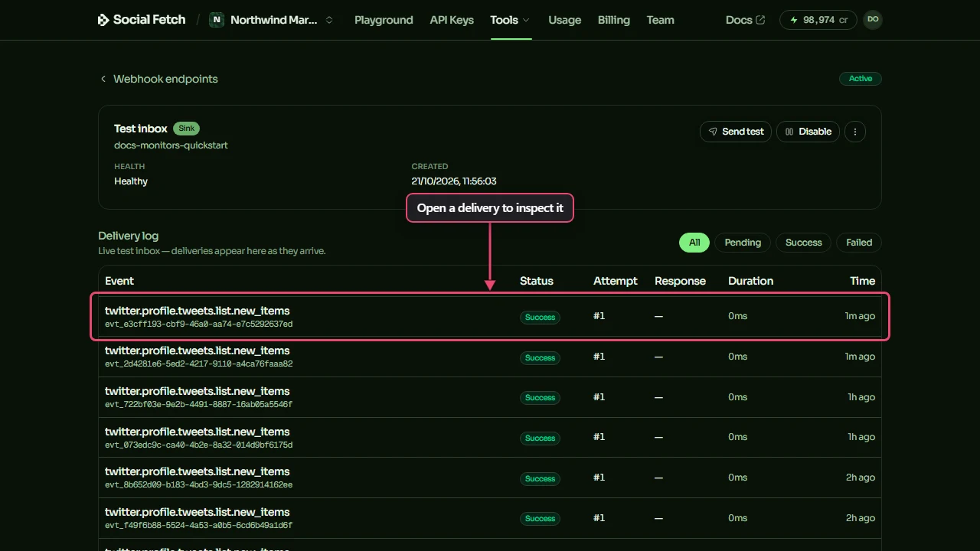Open delivery evt_722bf03e-9e2b-4491-8887-16ab05a5546f
980x551 pixels.
490,397
